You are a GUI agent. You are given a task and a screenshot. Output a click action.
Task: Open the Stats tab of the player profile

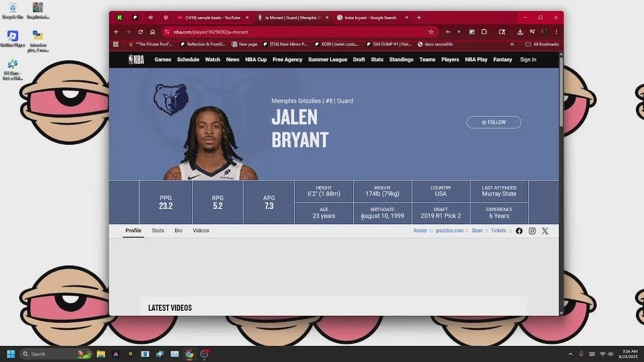pyautogui.click(x=158, y=230)
